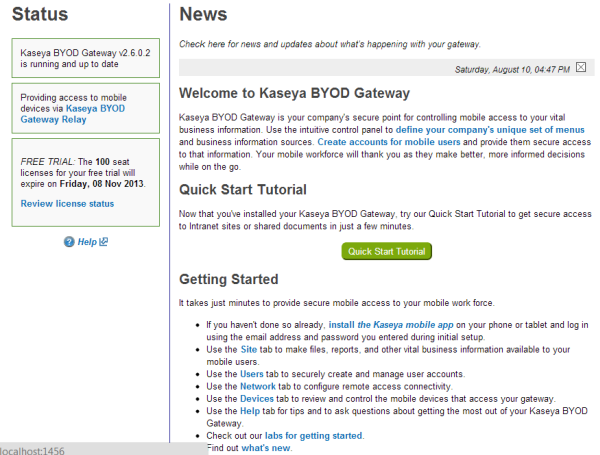Click 'install the Kaseya mobile app' link

coord(391,325)
